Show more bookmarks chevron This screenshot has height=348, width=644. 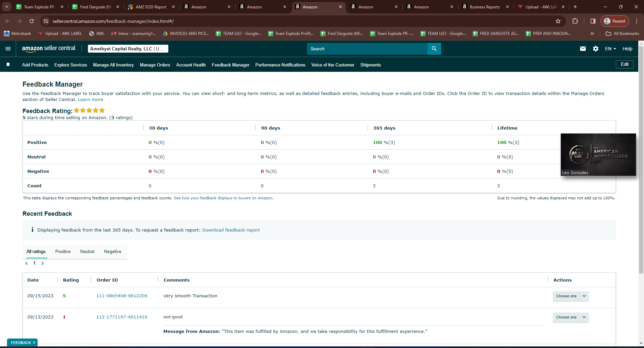pyautogui.click(x=592, y=34)
